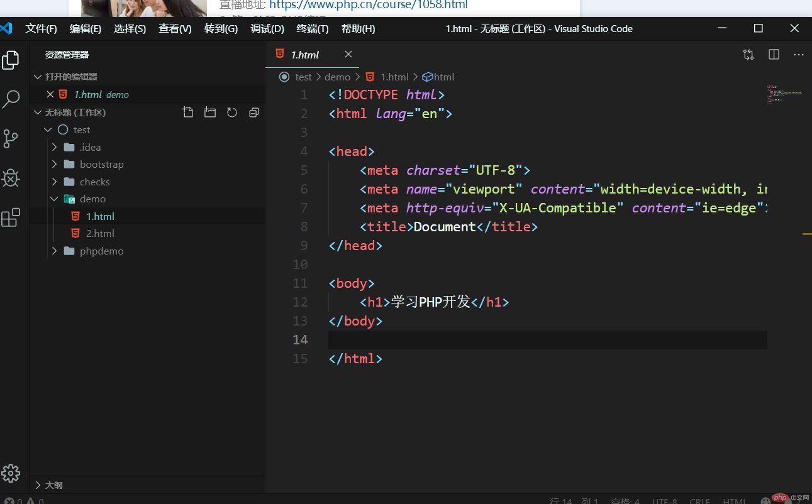Viewport: 812px width, 504px height.
Task: Open the 调试(D) menu
Action: [x=267, y=29]
